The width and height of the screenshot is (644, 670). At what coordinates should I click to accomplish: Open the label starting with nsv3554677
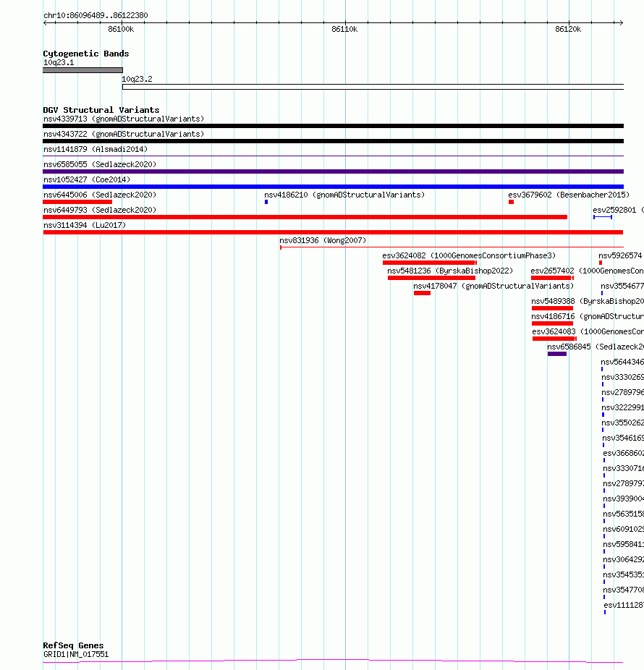click(x=622, y=287)
